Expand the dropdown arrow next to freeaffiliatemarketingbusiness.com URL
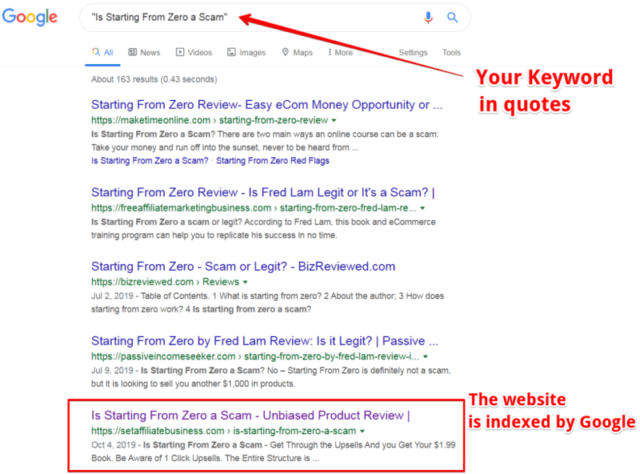 coord(423,208)
